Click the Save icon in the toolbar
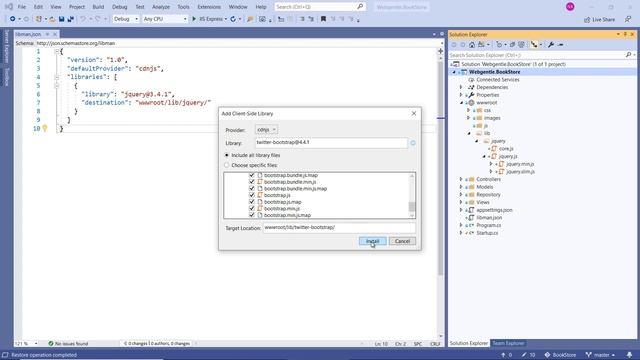 (x=62, y=19)
